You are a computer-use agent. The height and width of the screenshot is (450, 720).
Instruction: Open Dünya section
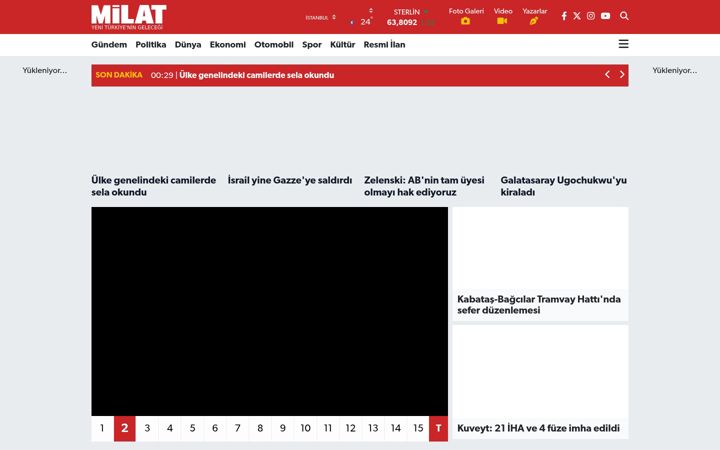pyautogui.click(x=188, y=45)
